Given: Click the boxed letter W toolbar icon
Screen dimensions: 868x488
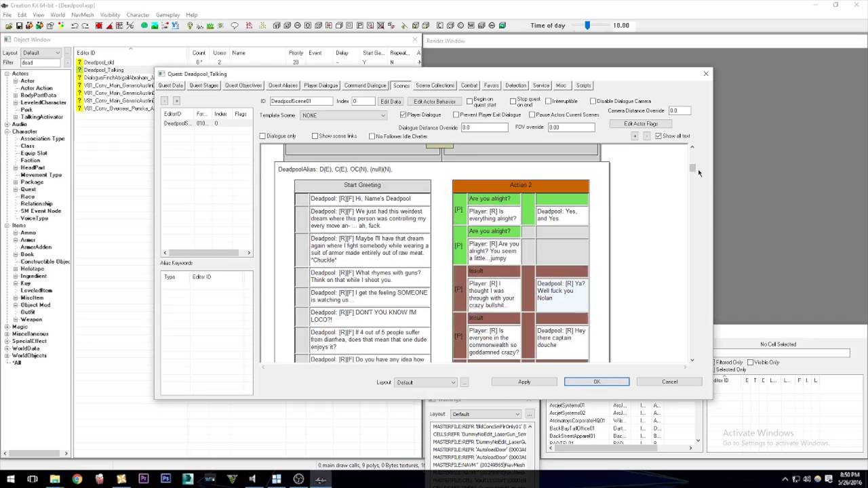Looking at the screenshot, I should 471,26.
